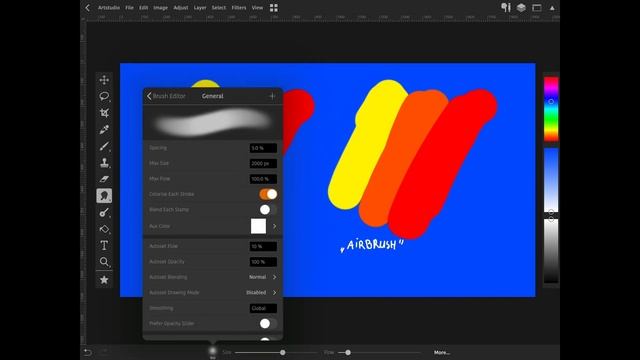Enable Prefer Opacity Slider switch
This screenshot has width=640, height=360.
[268, 324]
